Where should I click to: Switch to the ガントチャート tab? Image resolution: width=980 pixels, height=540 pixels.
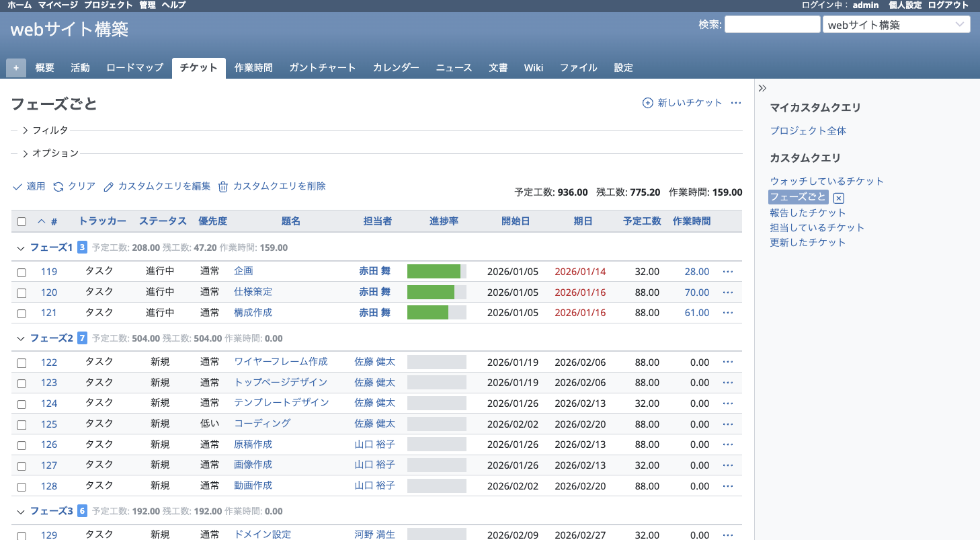(323, 67)
